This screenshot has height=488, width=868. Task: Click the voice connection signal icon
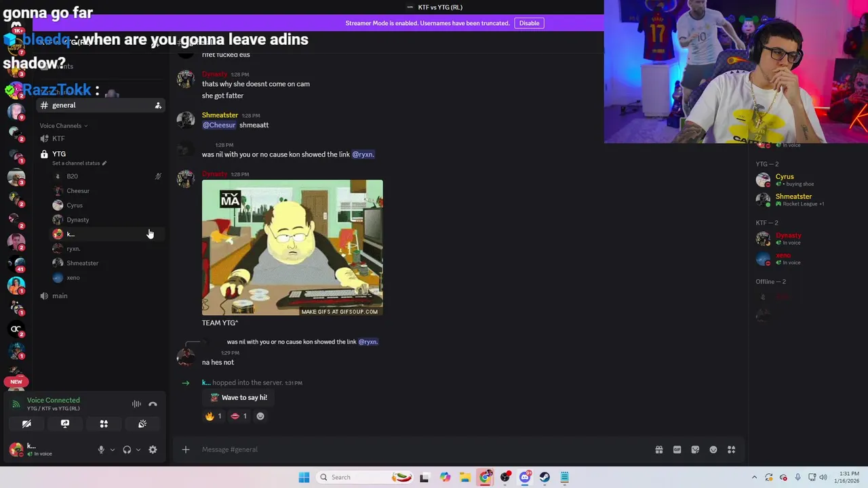tap(16, 404)
